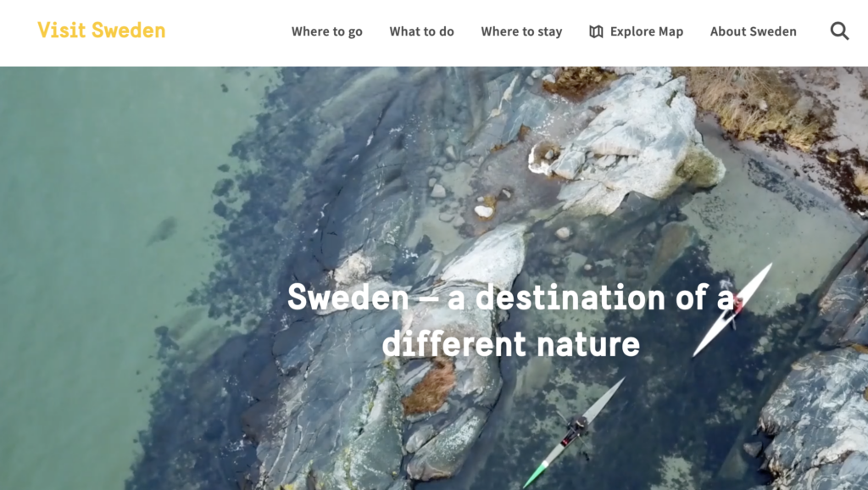Click the dark shadow shape in the turquoise water
Viewport: 868px width, 490px height.
[x=162, y=230]
